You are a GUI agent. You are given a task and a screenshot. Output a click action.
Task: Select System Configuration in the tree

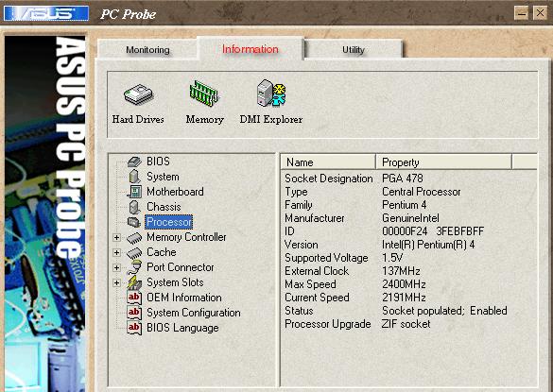[193, 313]
